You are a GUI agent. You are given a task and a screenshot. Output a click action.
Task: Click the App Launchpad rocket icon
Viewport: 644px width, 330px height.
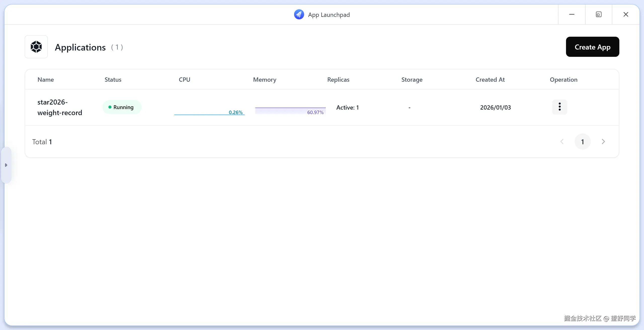(x=299, y=15)
